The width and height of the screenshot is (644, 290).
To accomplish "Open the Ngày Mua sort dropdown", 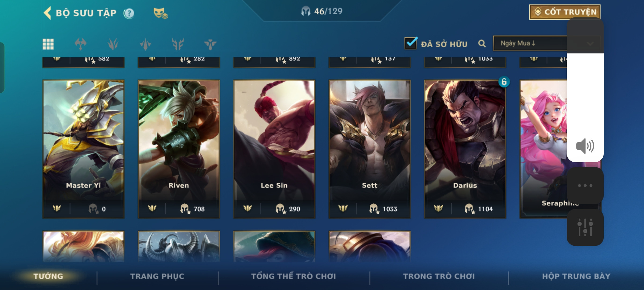I will pos(547,43).
